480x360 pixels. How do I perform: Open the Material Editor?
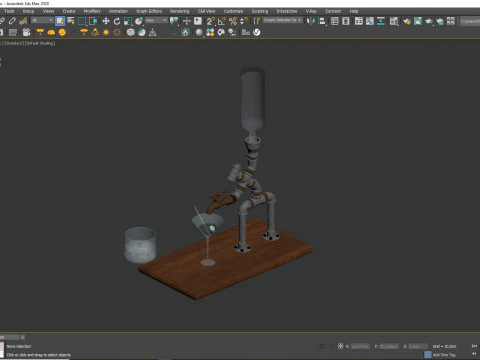tap(394, 21)
